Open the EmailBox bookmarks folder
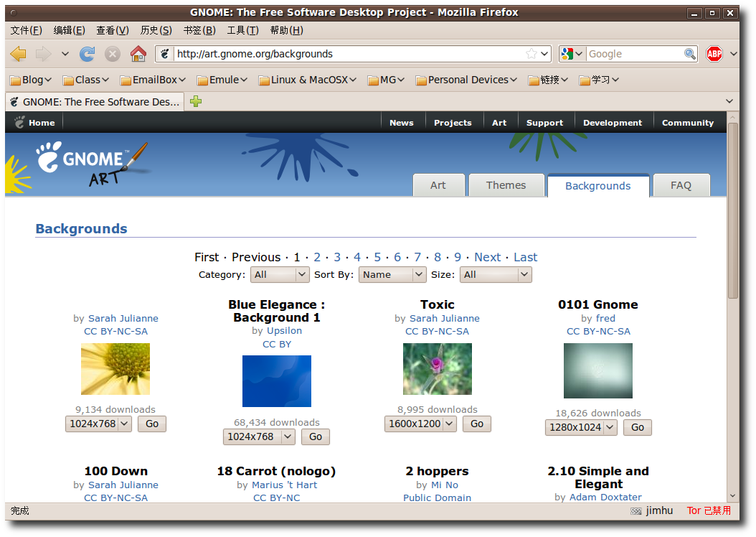The height and width of the screenshot is (537, 756). tap(153, 80)
